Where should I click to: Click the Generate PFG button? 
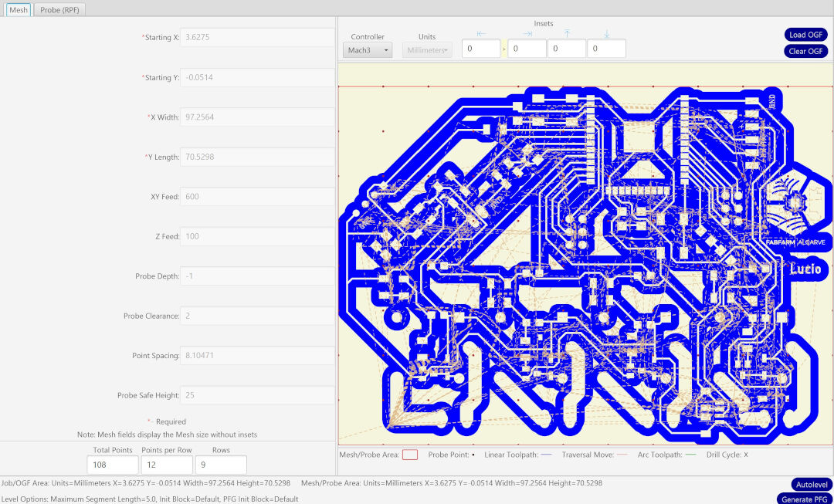pos(805,499)
